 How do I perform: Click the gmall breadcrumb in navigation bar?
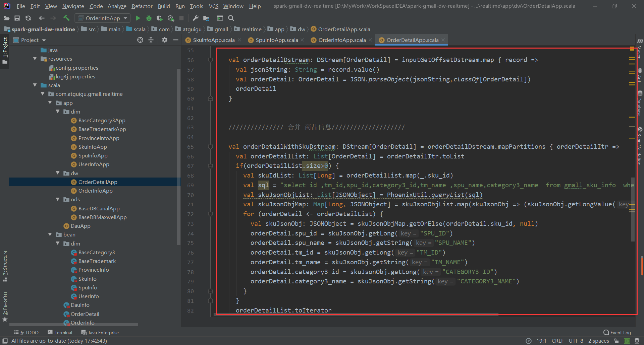(x=221, y=29)
